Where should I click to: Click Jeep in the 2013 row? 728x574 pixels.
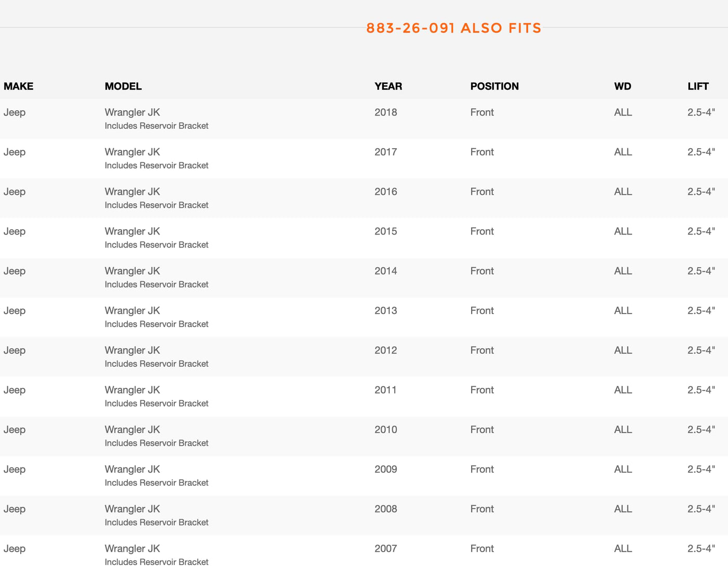(x=15, y=311)
